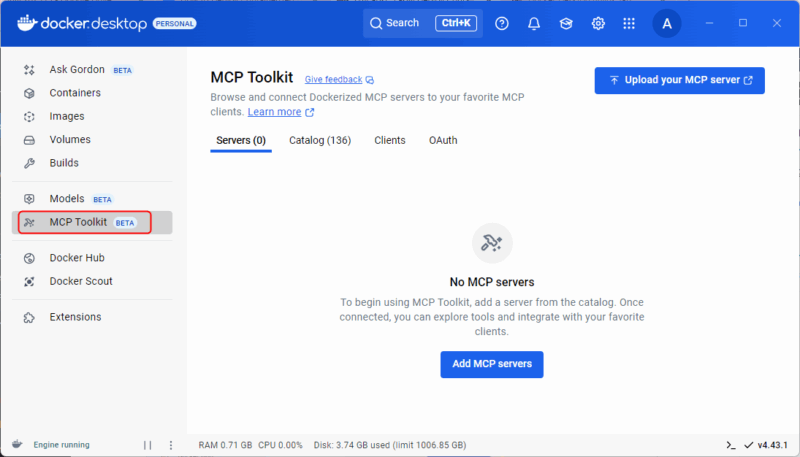Click the Search field
The image size is (800, 457).
tap(423, 23)
